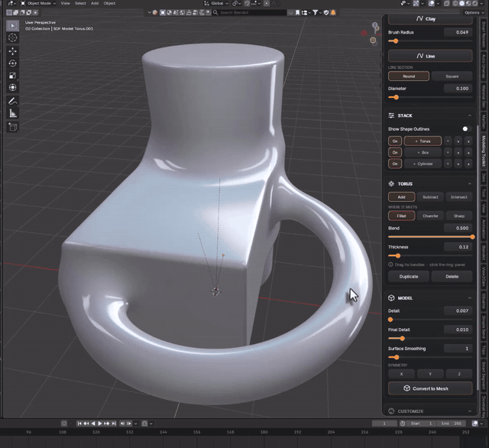Click the Final Detail slider
489x448 pixels.
click(x=430, y=338)
